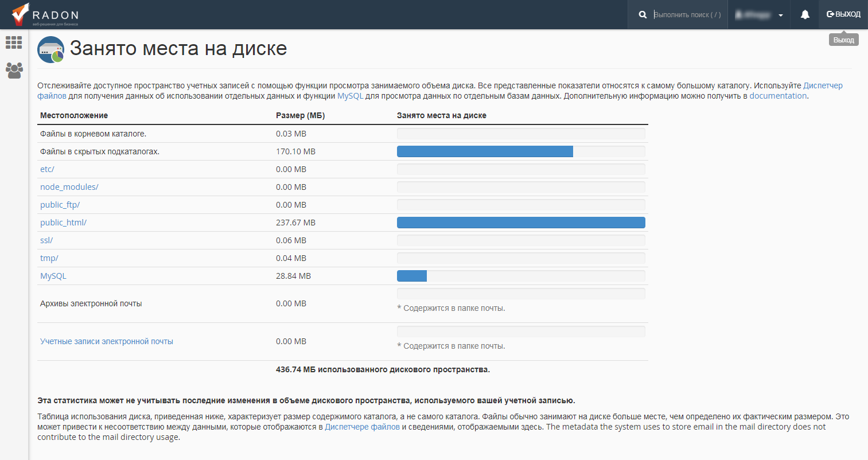Open the public_ftp/ directory link
Image resolution: width=868 pixels, height=460 pixels.
point(60,205)
